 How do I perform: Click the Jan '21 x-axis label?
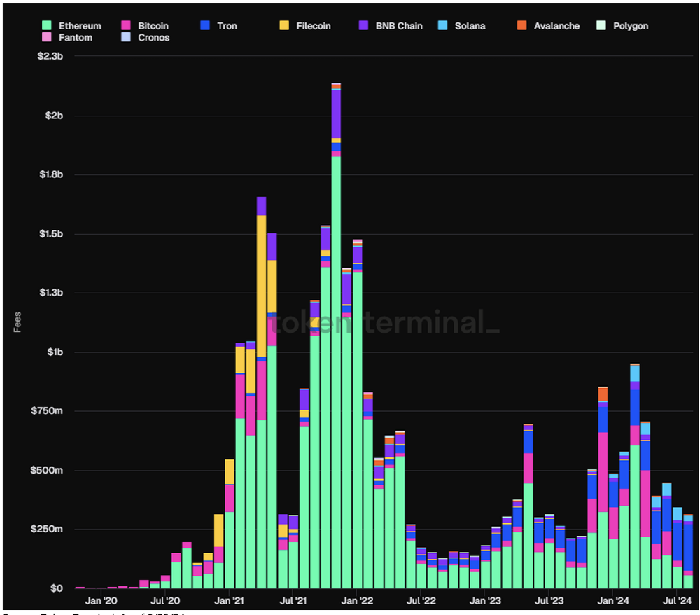click(229, 601)
